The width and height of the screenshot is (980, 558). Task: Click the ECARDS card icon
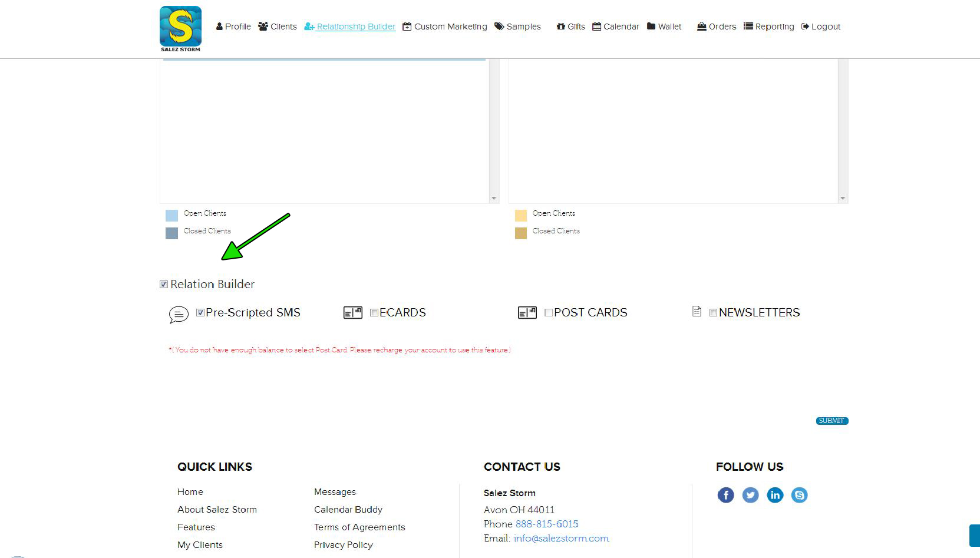[353, 313]
